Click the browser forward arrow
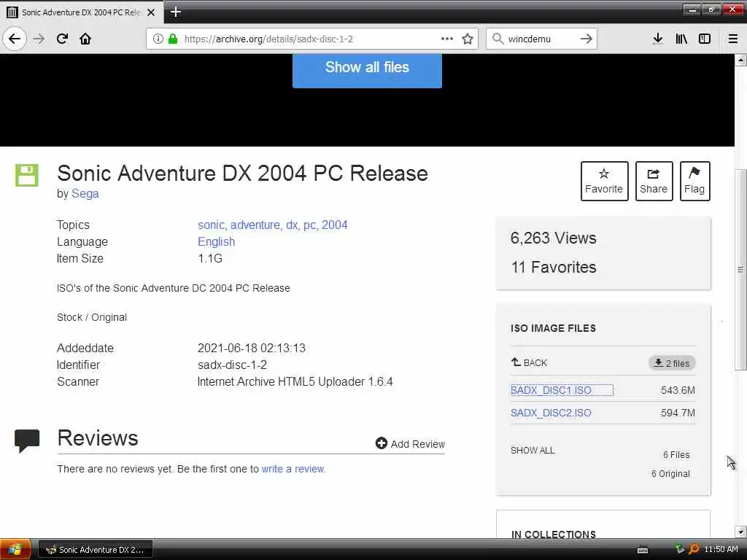 point(39,39)
